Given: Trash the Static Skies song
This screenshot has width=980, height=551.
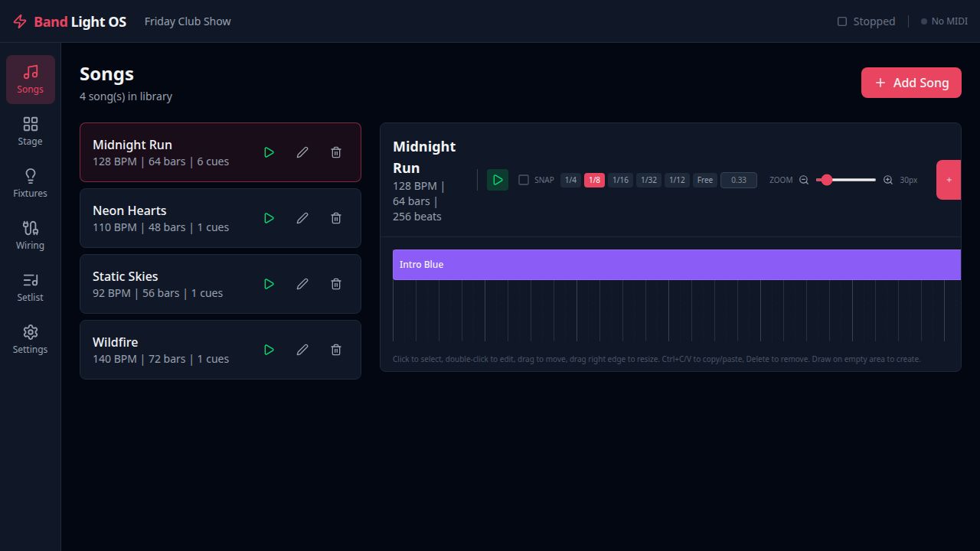Looking at the screenshot, I should (x=336, y=284).
